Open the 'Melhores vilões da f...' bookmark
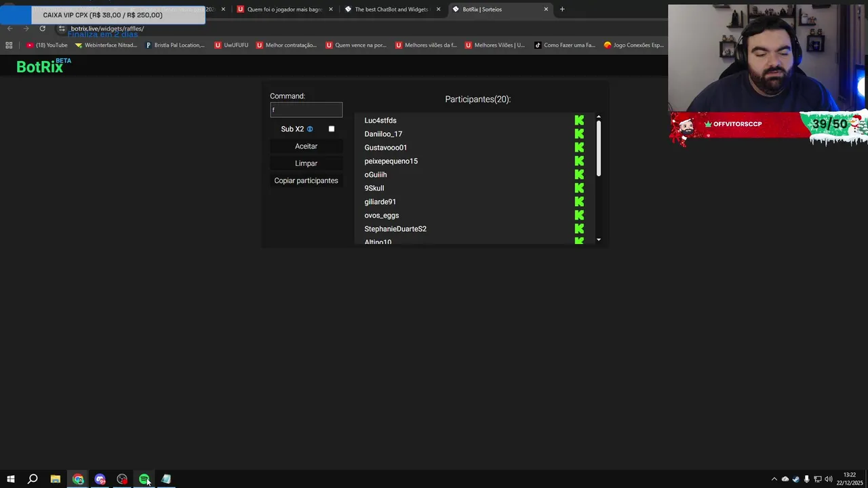 pos(426,45)
